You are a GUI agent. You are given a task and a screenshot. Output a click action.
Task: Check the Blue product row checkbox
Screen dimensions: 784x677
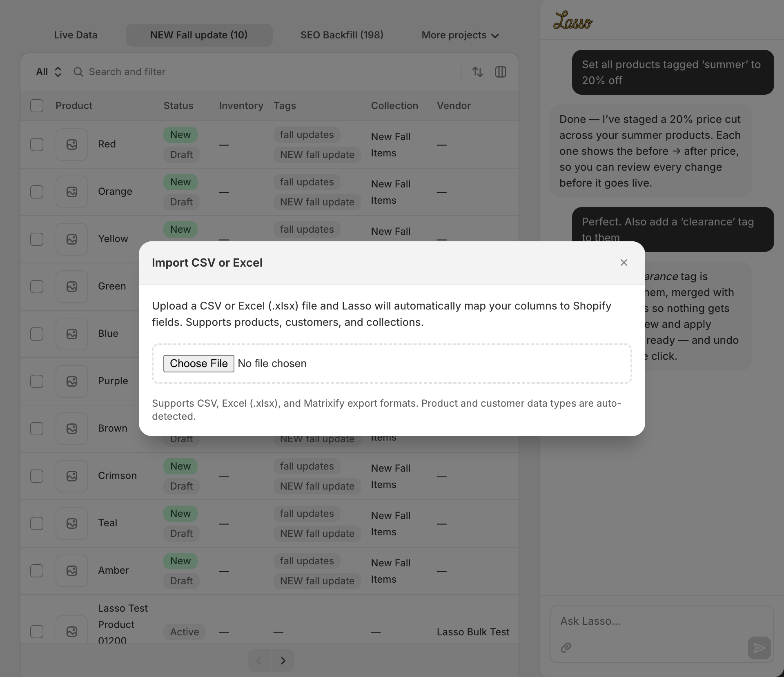(37, 334)
